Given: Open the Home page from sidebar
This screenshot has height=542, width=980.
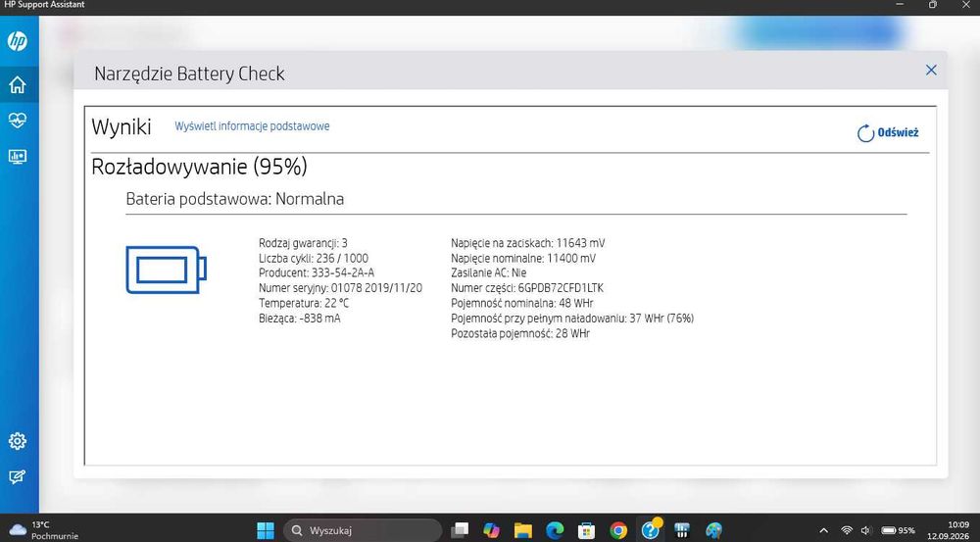Looking at the screenshot, I should point(18,84).
